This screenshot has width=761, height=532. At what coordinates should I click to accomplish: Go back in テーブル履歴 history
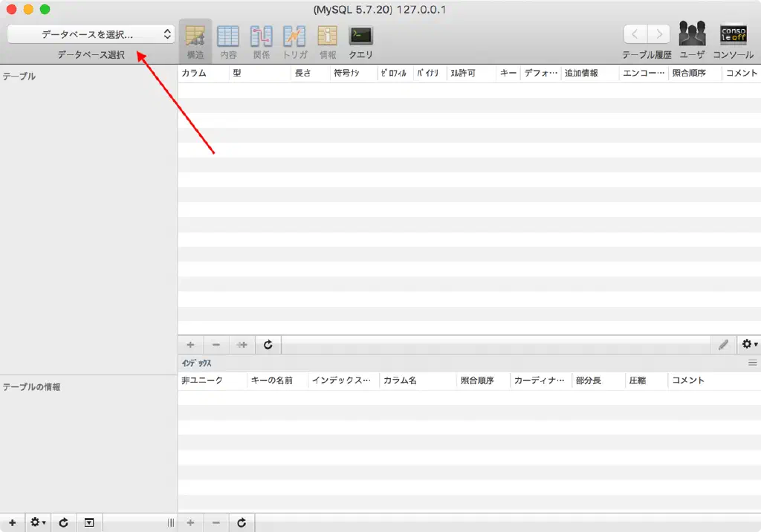pyautogui.click(x=635, y=34)
